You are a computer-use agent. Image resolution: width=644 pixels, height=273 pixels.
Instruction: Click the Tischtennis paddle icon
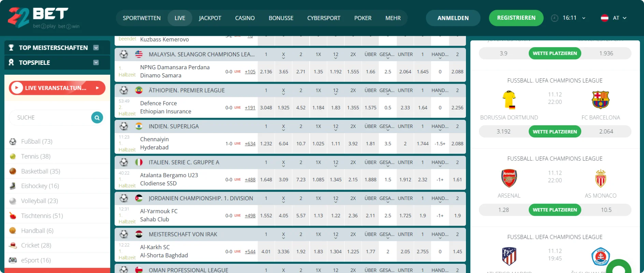point(13,216)
